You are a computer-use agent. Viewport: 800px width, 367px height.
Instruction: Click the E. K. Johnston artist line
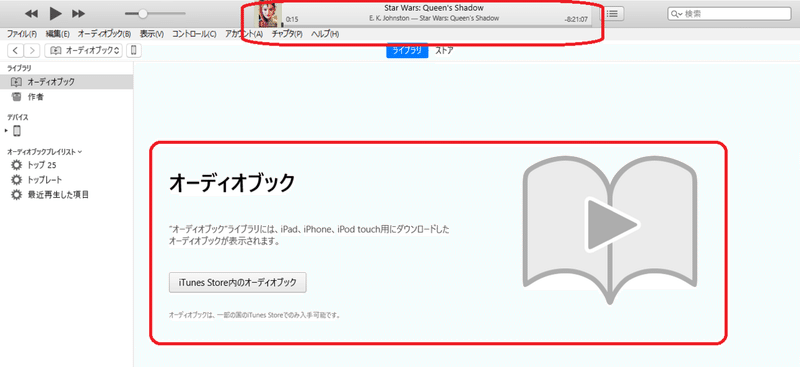click(434, 18)
